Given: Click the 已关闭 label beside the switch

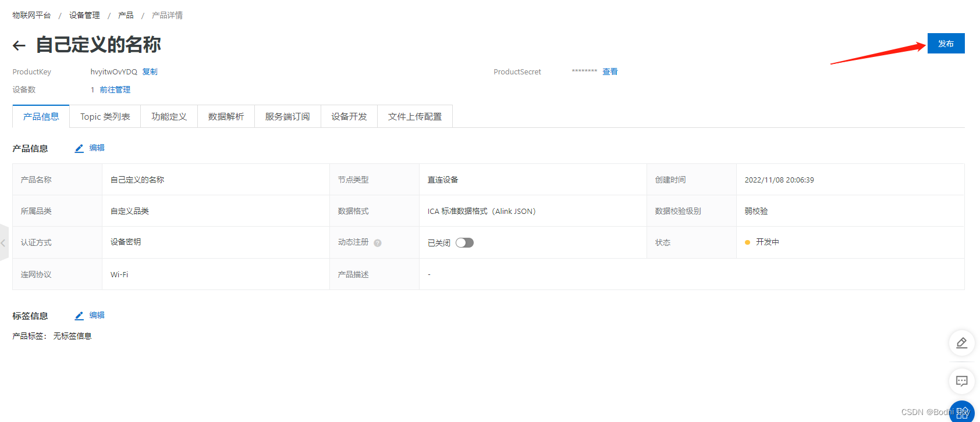Looking at the screenshot, I should (439, 243).
